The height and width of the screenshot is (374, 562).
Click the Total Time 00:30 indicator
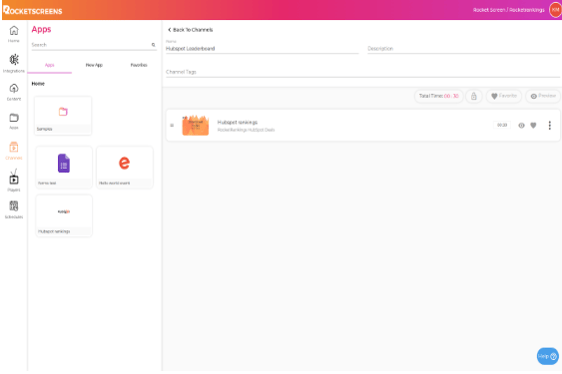click(x=439, y=96)
